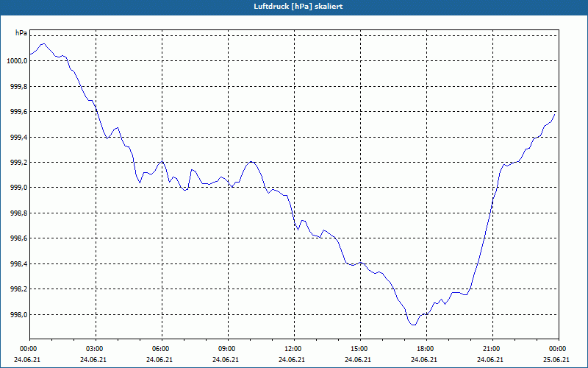
Task: Click the chart title "Luftdruck [hPa] skaliert"
Action: point(298,7)
